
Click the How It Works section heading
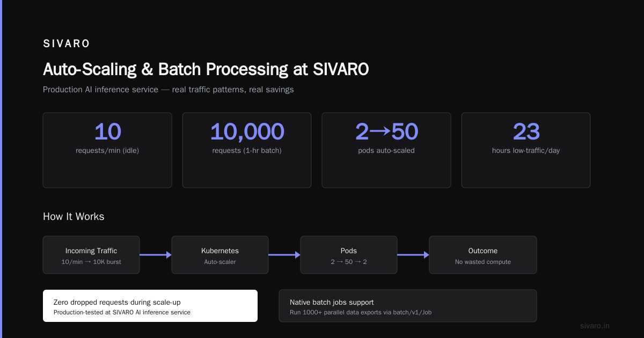point(74,217)
